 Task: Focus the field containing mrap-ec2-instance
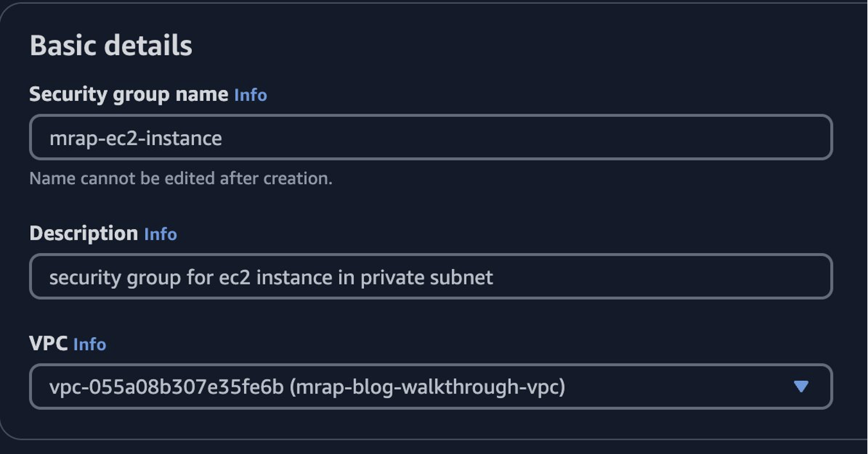(x=430, y=137)
